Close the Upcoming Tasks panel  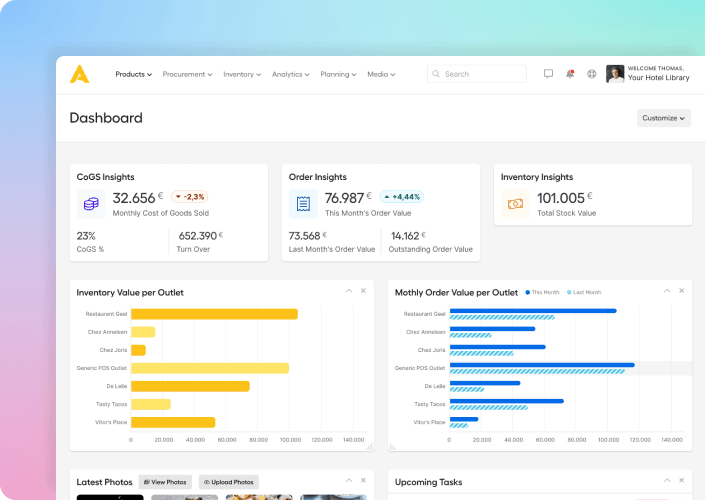682,481
